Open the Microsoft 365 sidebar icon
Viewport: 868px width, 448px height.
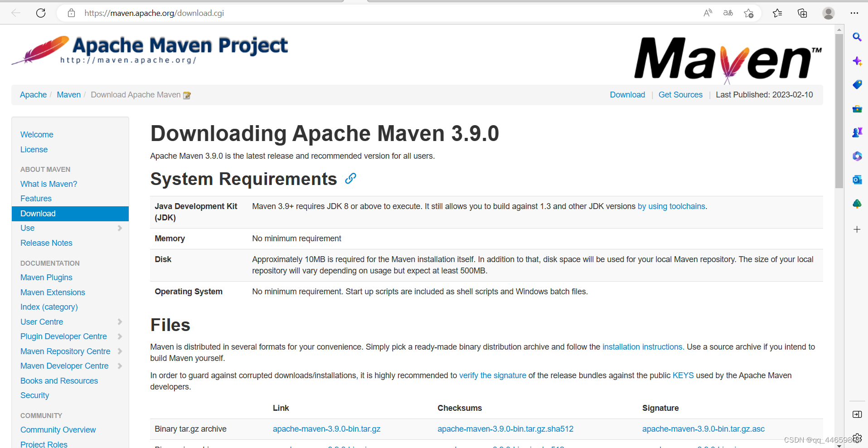[x=857, y=156]
